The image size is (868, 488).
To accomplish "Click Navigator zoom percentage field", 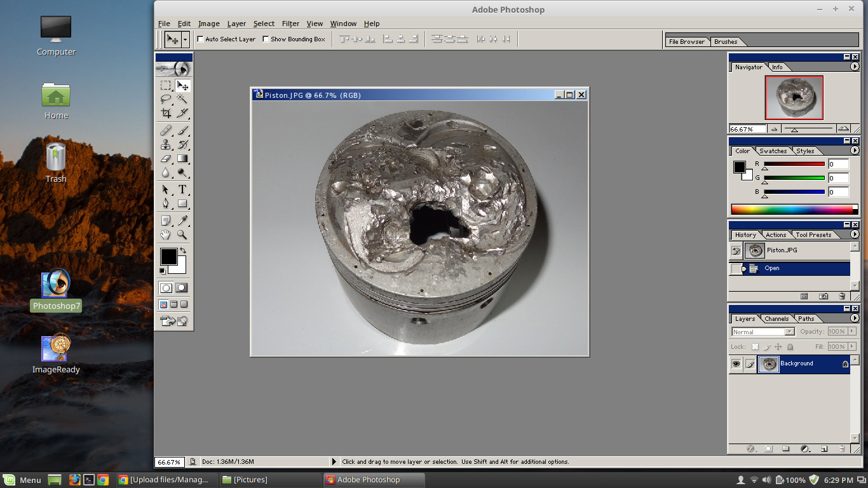I will coord(747,129).
